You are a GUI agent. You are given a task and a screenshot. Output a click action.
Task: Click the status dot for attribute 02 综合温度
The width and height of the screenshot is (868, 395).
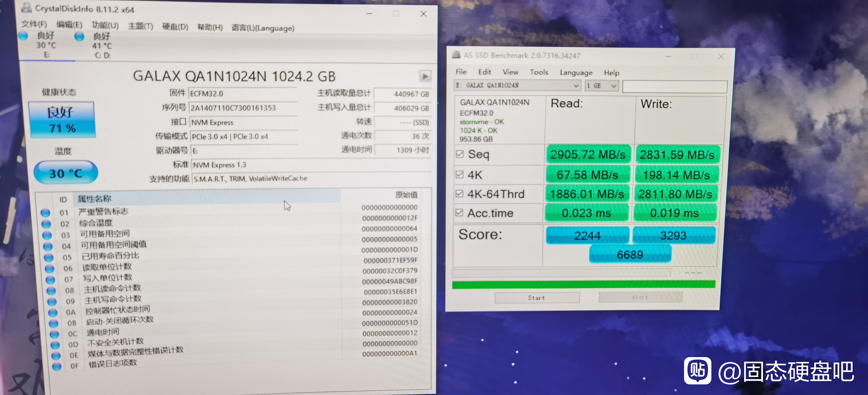(x=46, y=224)
